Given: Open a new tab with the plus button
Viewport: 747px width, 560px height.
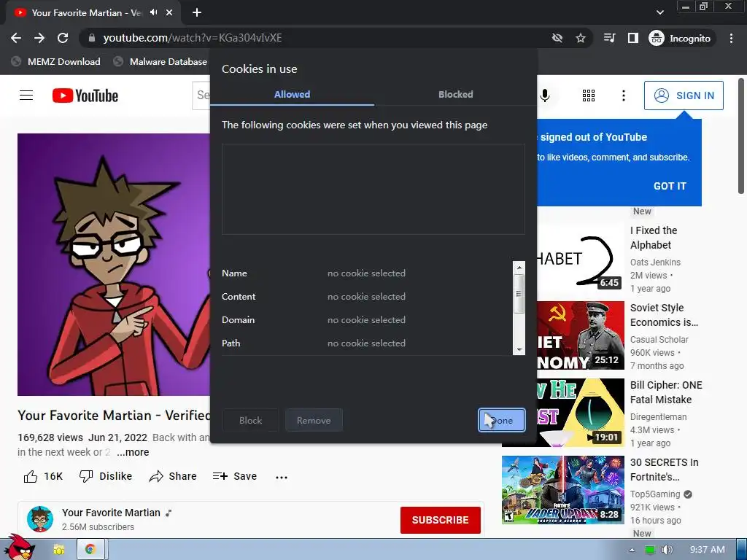Looking at the screenshot, I should click(197, 12).
